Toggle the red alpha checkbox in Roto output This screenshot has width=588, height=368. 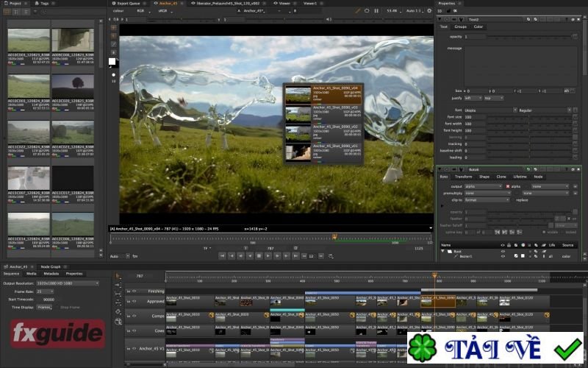click(508, 186)
